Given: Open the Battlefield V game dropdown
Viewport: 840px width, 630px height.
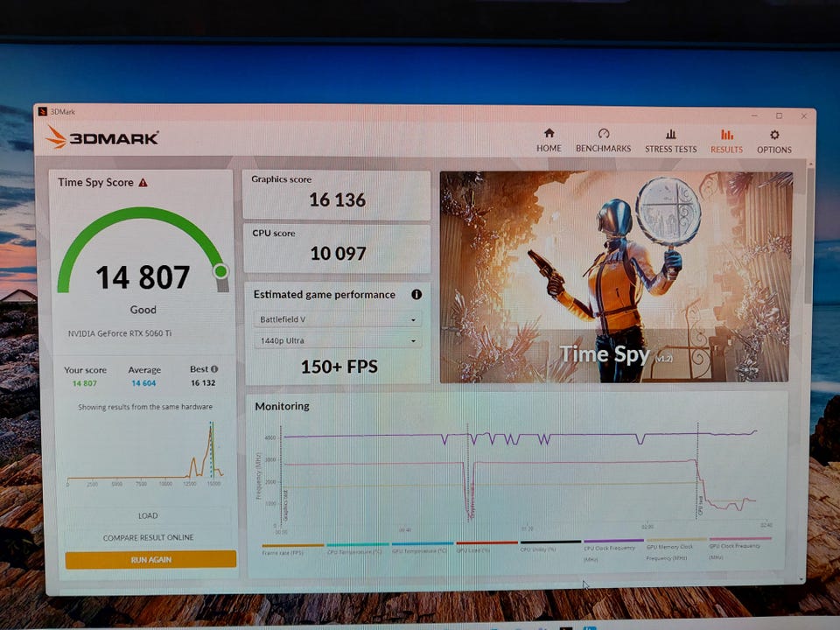Looking at the screenshot, I should click(338, 319).
